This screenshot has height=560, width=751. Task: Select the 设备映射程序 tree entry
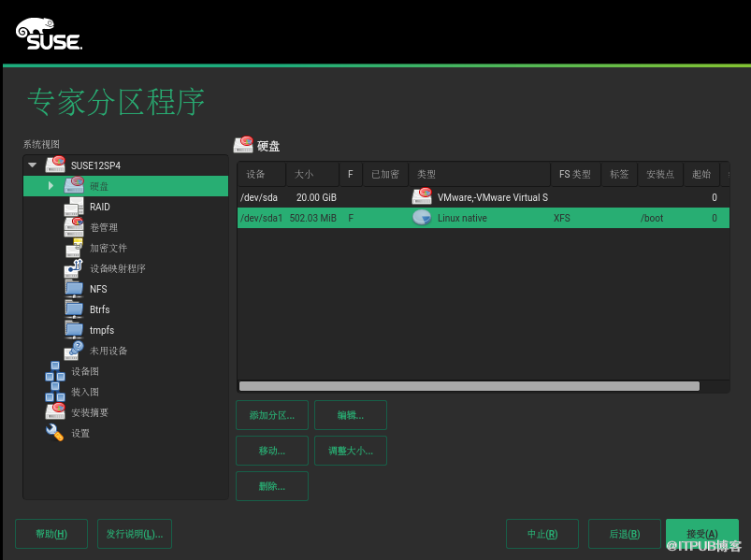point(117,268)
